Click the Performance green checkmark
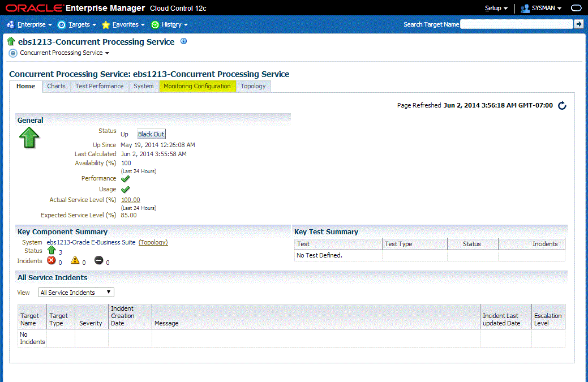The width and height of the screenshot is (588, 382). (126, 179)
